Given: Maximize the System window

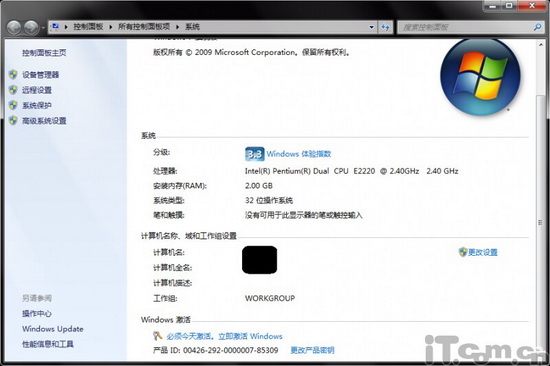Looking at the screenshot, I should tap(509, 6).
